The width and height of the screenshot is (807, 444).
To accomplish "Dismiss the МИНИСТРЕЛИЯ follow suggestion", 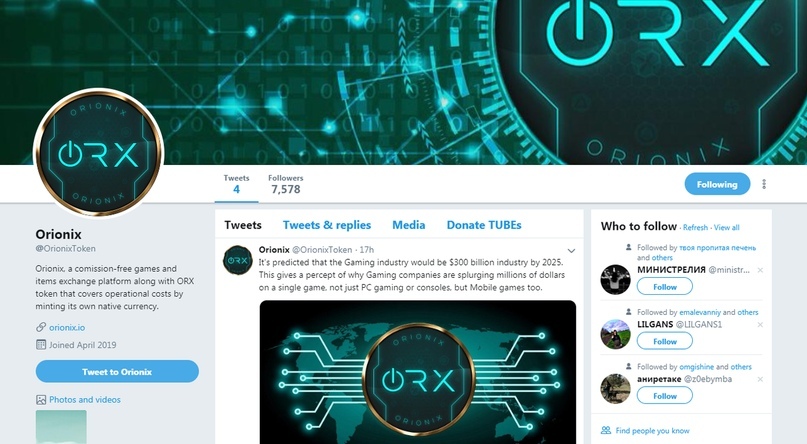I will tap(760, 270).
